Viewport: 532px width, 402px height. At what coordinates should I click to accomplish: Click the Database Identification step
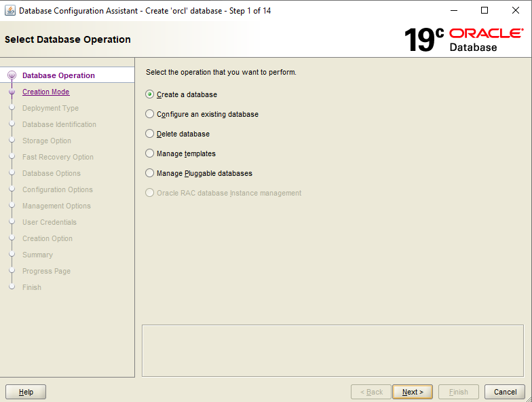pos(59,124)
